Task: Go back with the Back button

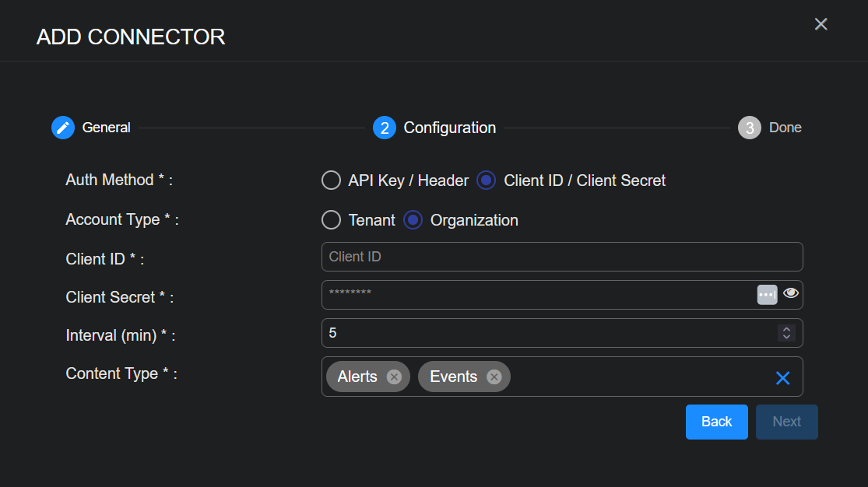Action: pos(716,422)
